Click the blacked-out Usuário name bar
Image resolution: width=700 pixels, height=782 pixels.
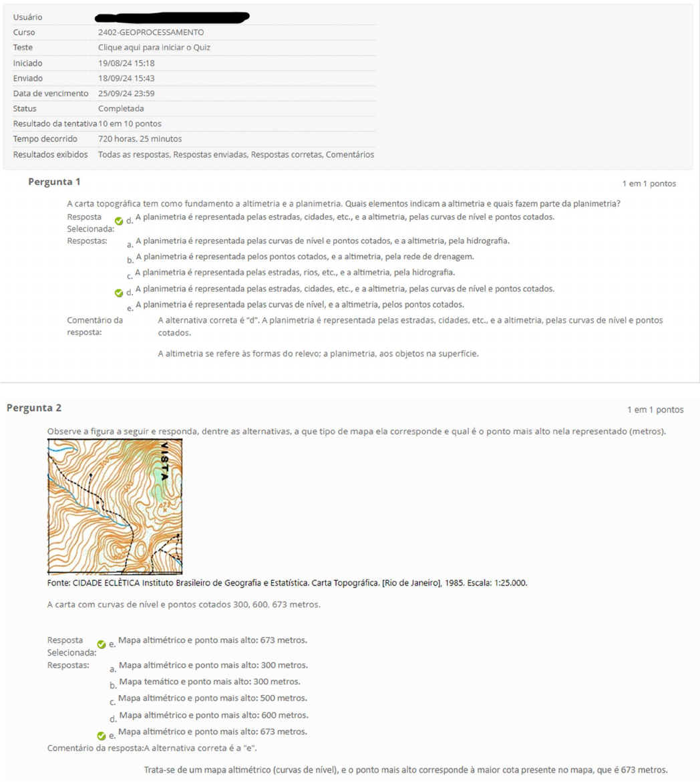click(x=172, y=16)
